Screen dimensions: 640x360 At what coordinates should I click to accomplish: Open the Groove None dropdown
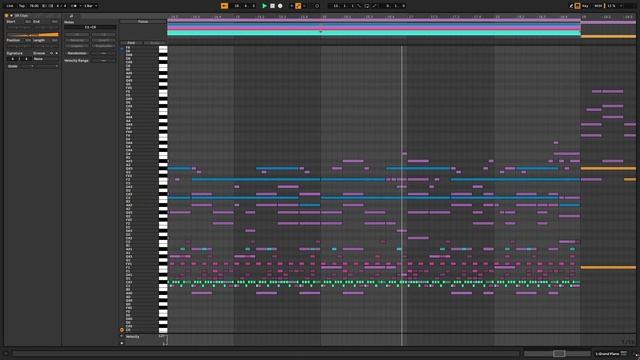(x=46, y=59)
